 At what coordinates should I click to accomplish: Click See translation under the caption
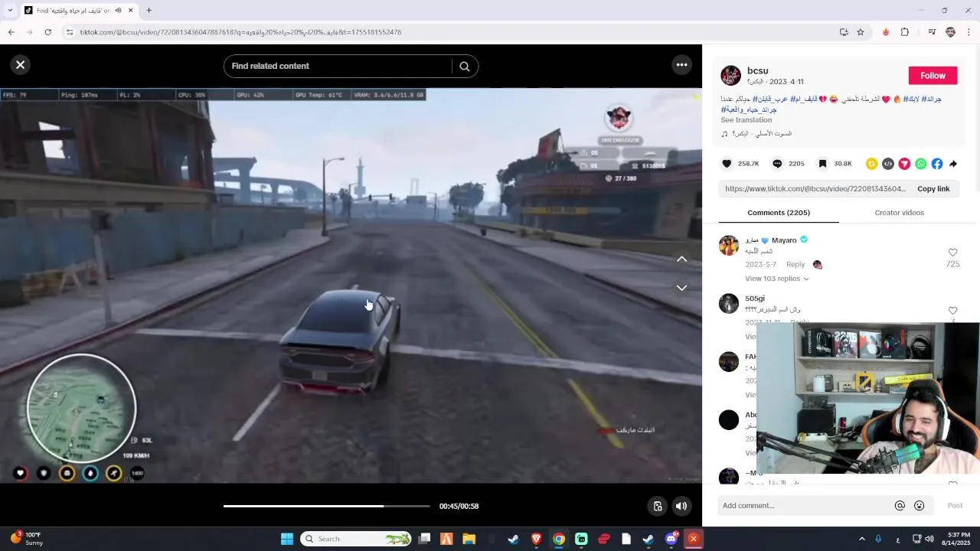pyautogui.click(x=746, y=120)
